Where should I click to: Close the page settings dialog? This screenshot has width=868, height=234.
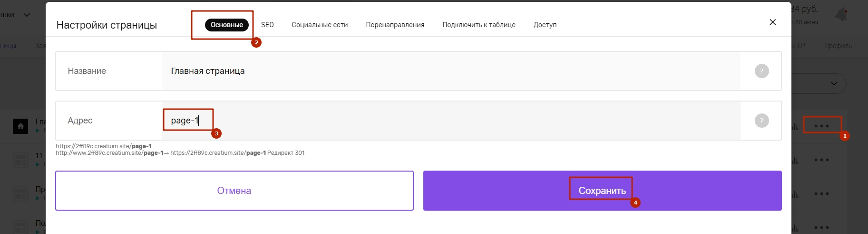point(772,22)
